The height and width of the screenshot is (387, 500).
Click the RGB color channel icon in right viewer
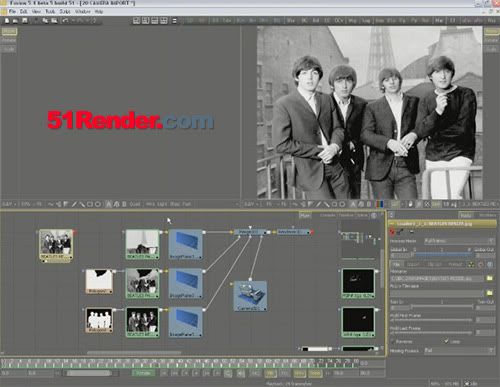click(x=379, y=204)
